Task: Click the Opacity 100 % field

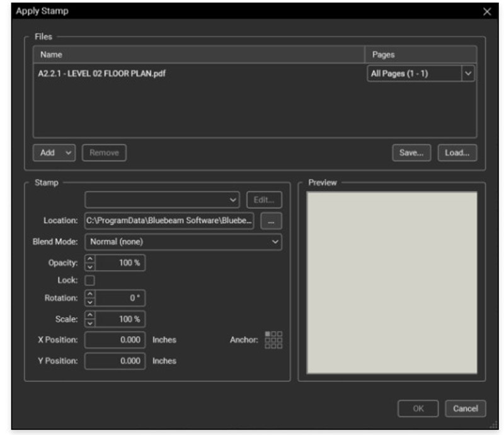Action: (x=120, y=263)
